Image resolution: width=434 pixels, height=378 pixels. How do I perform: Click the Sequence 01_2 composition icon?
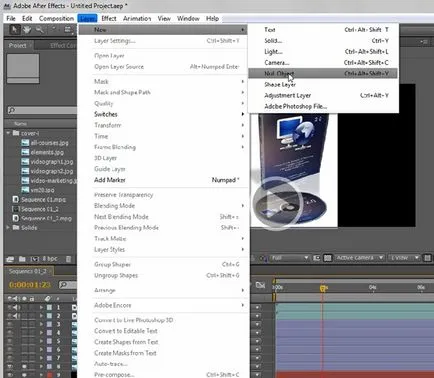pyautogui.click(x=15, y=209)
